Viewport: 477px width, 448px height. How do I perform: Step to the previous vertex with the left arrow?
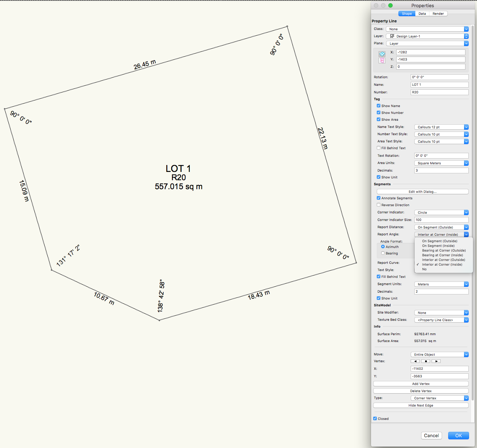pos(415,361)
